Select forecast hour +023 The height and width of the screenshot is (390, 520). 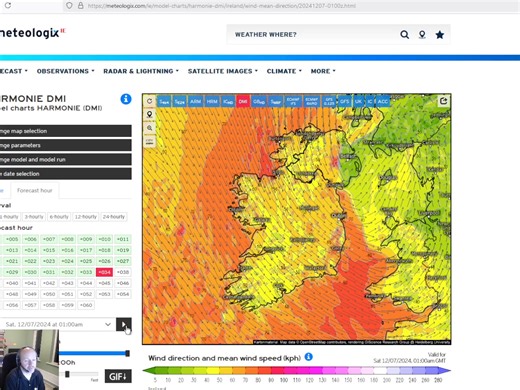(49, 261)
